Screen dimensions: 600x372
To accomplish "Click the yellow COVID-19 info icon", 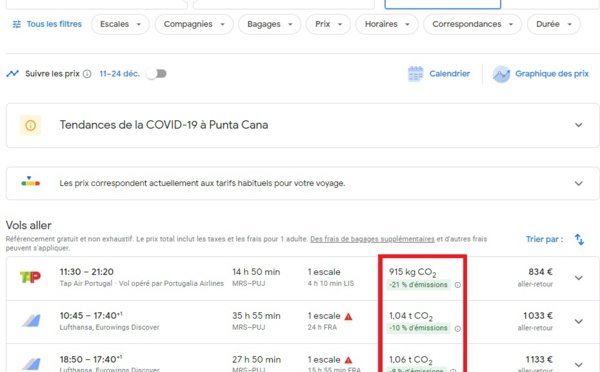I will pyautogui.click(x=31, y=125).
